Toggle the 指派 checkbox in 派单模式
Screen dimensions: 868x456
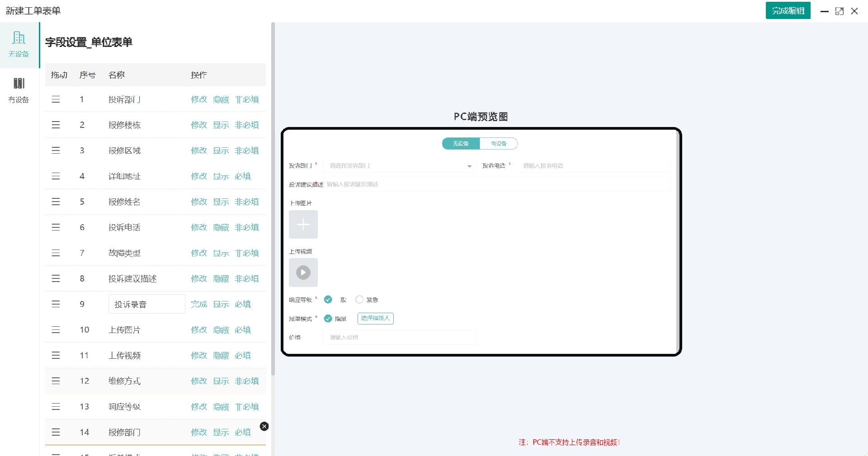328,319
